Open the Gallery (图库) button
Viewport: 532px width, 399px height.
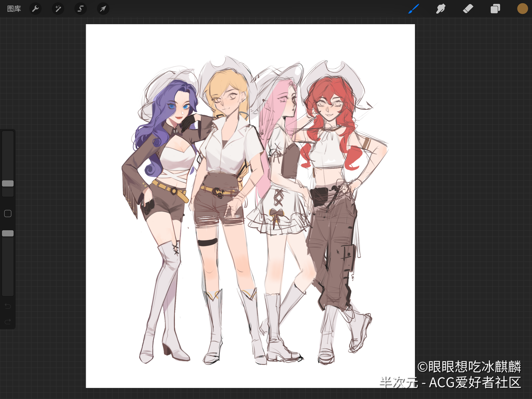pyautogui.click(x=14, y=9)
